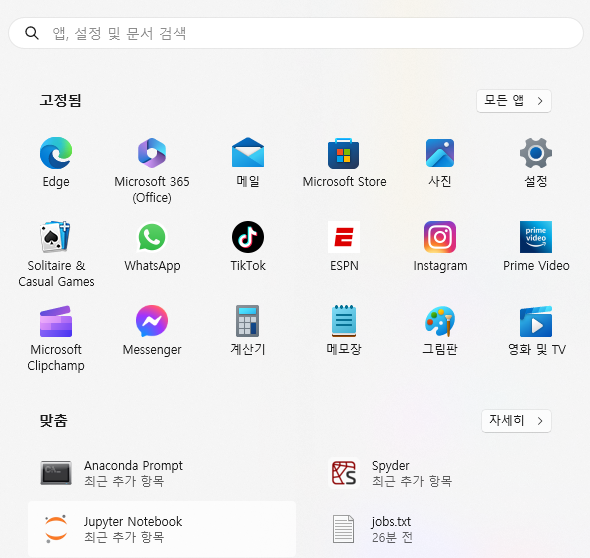590x558 pixels.
Task: Expand recommendations with 자세히 button
Action: pyautogui.click(x=516, y=421)
